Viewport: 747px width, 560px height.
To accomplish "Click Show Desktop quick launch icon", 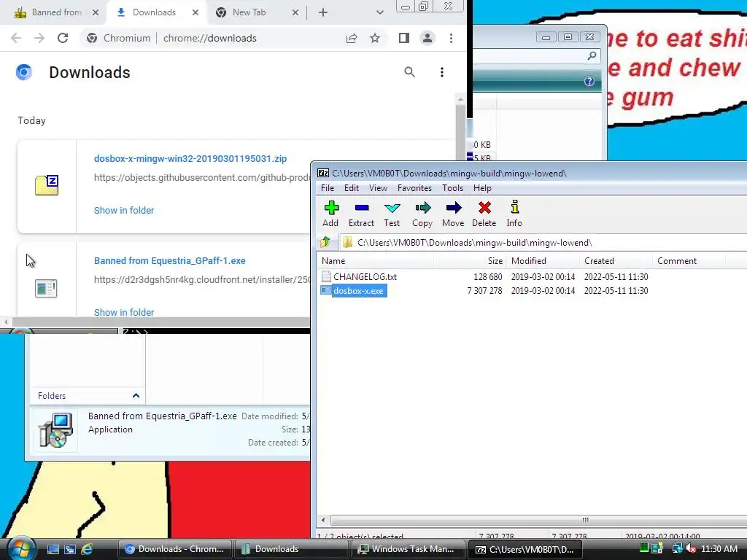I will click(x=53, y=549).
